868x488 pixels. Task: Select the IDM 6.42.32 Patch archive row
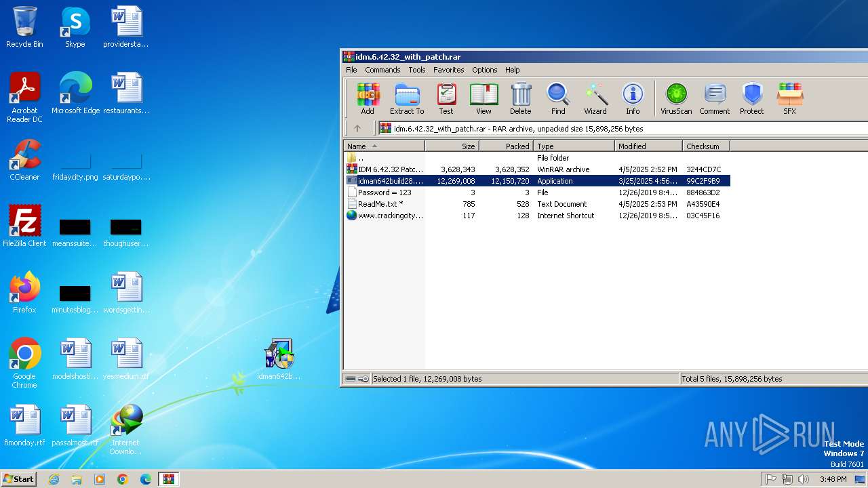click(x=537, y=169)
